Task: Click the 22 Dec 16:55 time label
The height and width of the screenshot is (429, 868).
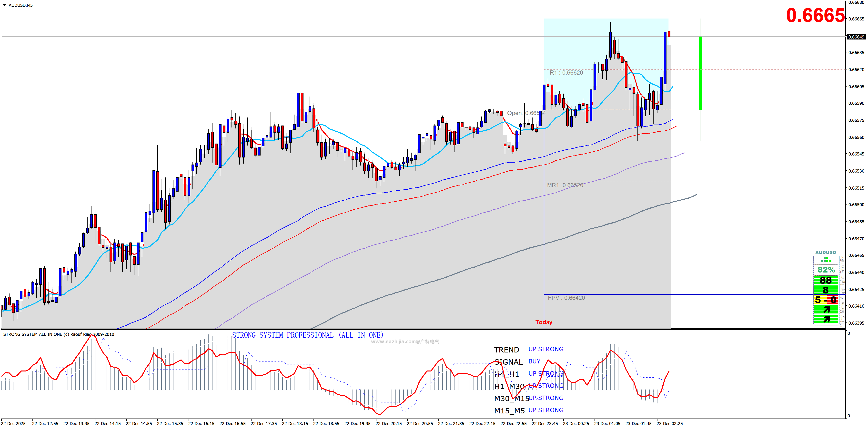Action: coord(232,424)
